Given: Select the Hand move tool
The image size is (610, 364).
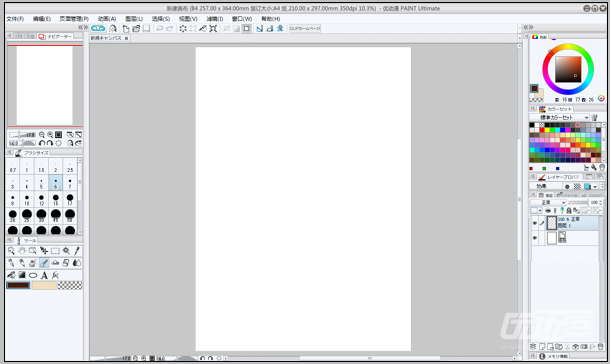Looking at the screenshot, I should click(x=22, y=251).
